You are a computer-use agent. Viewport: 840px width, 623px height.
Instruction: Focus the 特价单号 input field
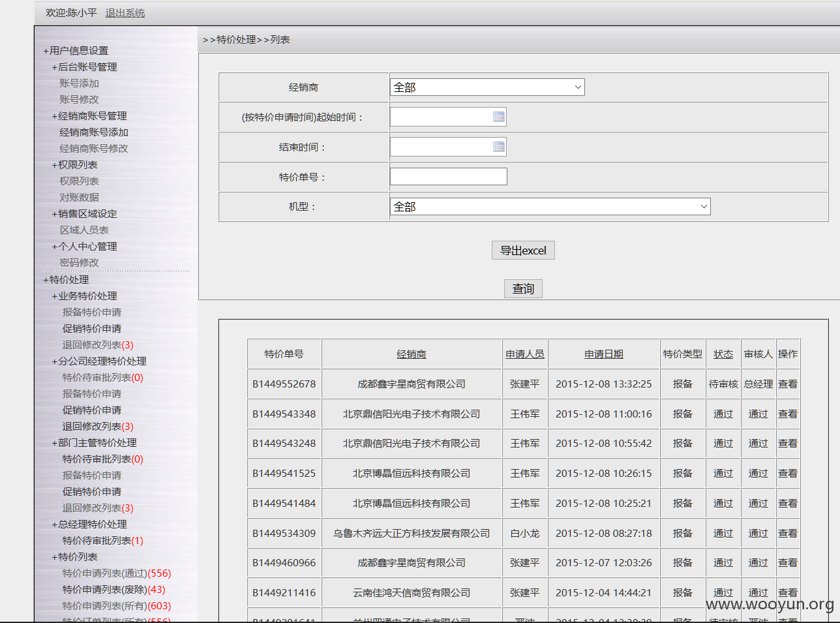tap(448, 177)
